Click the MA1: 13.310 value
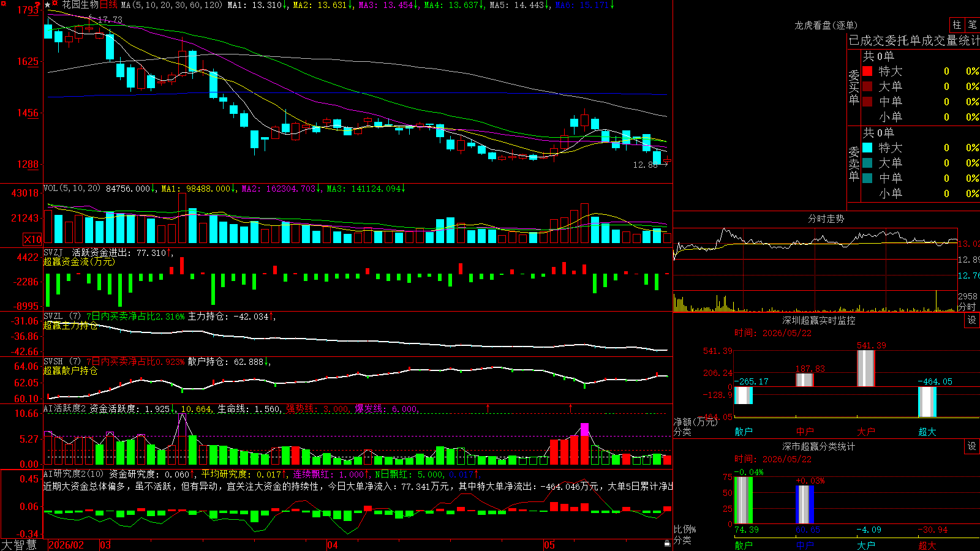 coord(257,5)
